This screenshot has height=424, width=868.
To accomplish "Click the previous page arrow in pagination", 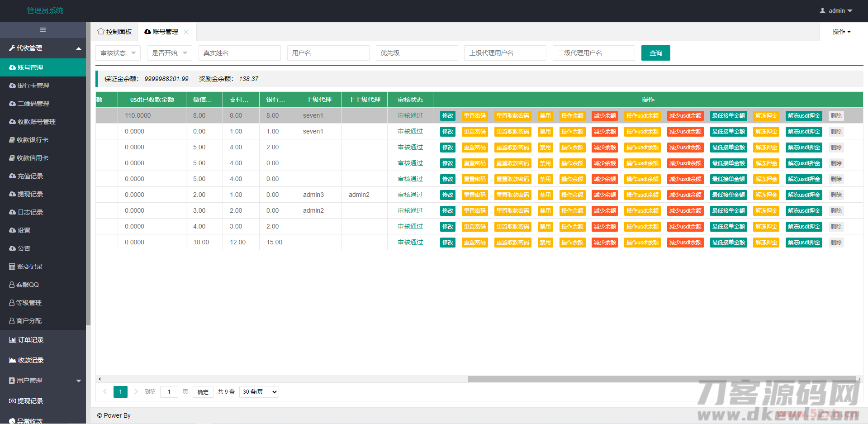I will pyautogui.click(x=105, y=391).
